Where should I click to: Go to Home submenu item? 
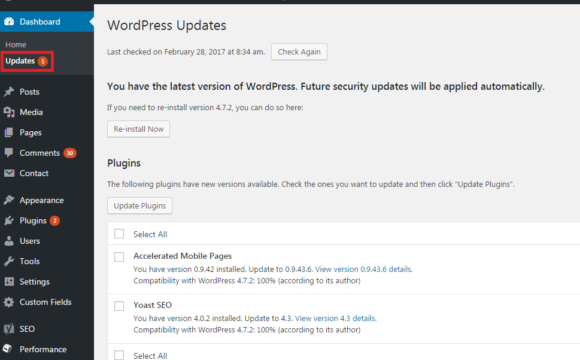click(16, 44)
